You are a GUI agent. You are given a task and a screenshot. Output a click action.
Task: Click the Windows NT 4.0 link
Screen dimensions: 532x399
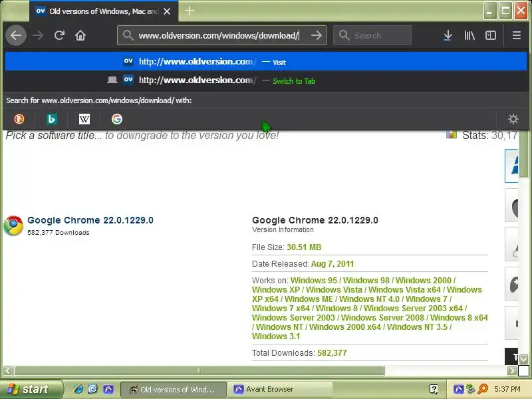coord(369,299)
